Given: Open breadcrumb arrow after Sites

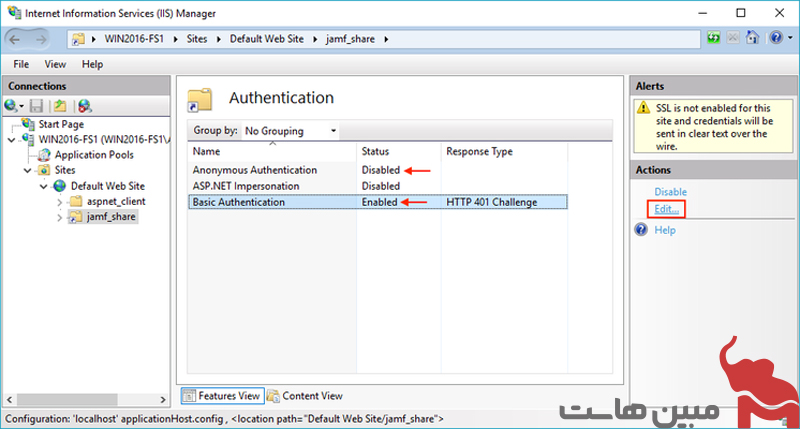Looking at the screenshot, I should click(218, 39).
